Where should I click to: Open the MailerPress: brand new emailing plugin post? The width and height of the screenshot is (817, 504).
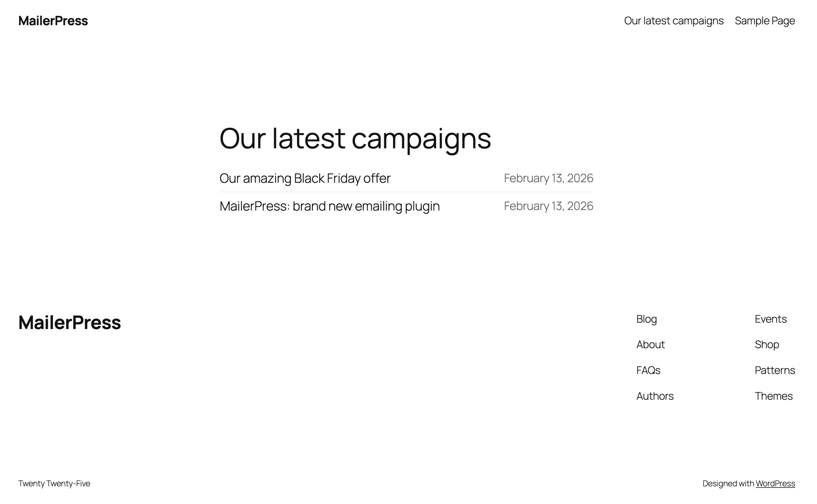[330, 206]
